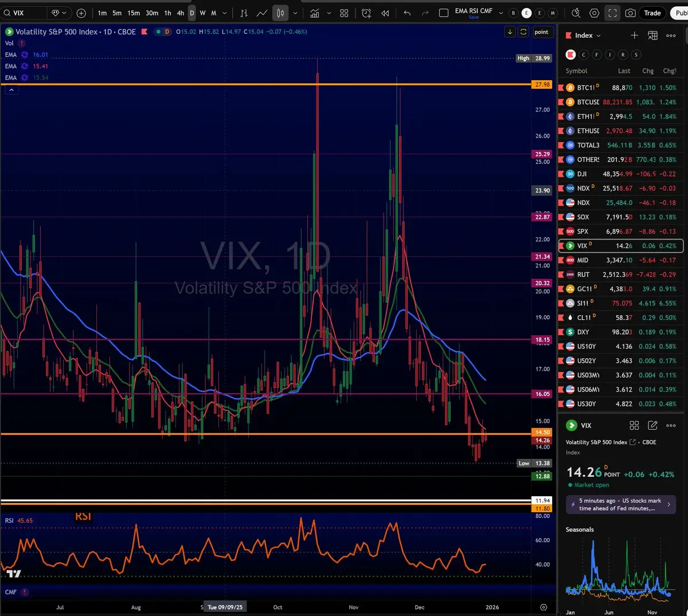The width and height of the screenshot is (688, 616).
Task: Expand the chart type dropdown arrow
Action: pos(295,13)
